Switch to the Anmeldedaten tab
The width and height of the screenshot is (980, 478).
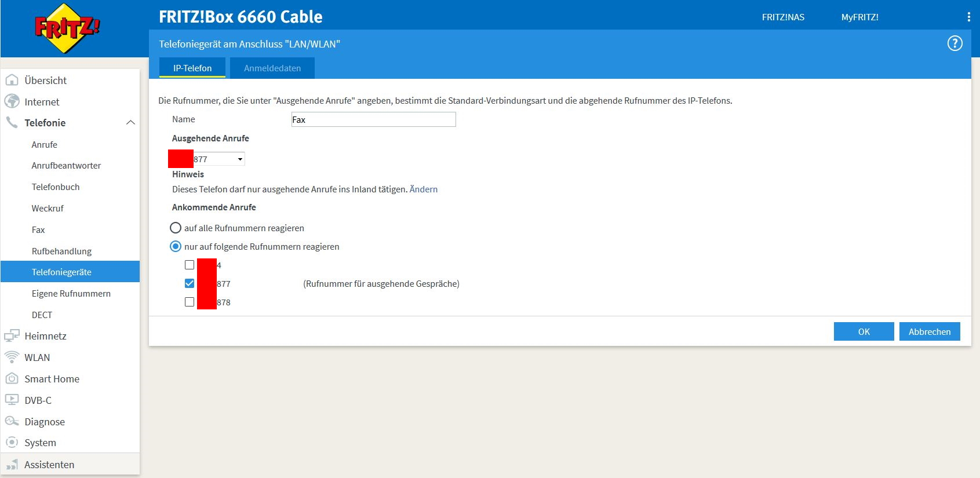point(272,68)
